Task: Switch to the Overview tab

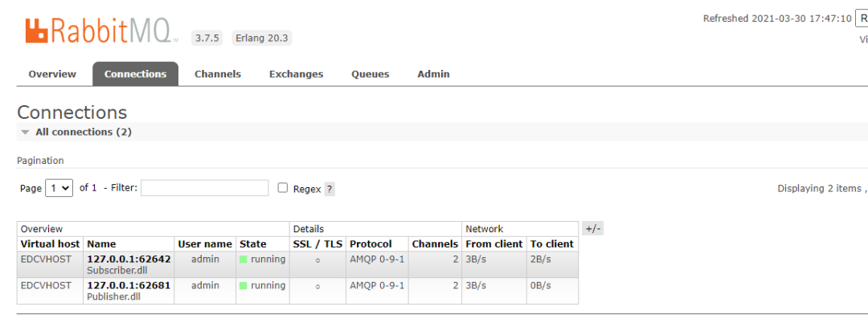Action: pyautogui.click(x=52, y=74)
